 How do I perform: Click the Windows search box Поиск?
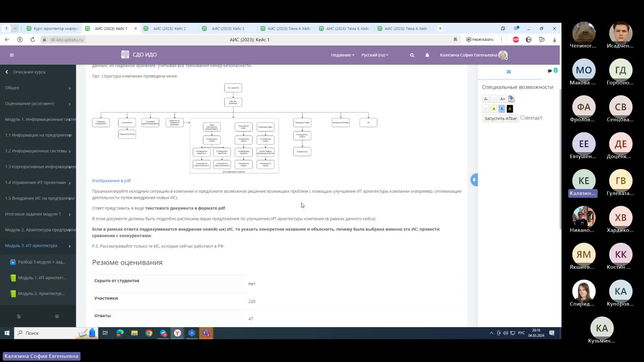[x=56, y=333]
